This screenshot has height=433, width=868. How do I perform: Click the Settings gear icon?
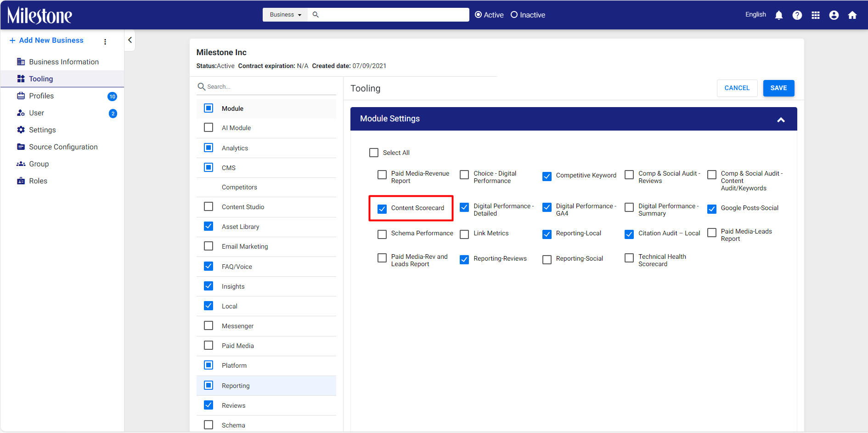point(21,130)
